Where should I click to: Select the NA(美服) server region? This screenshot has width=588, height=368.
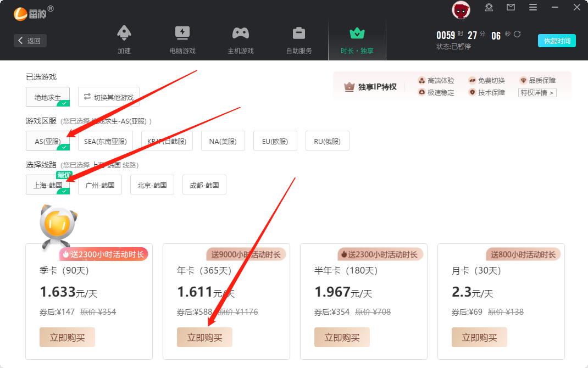pyautogui.click(x=223, y=141)
